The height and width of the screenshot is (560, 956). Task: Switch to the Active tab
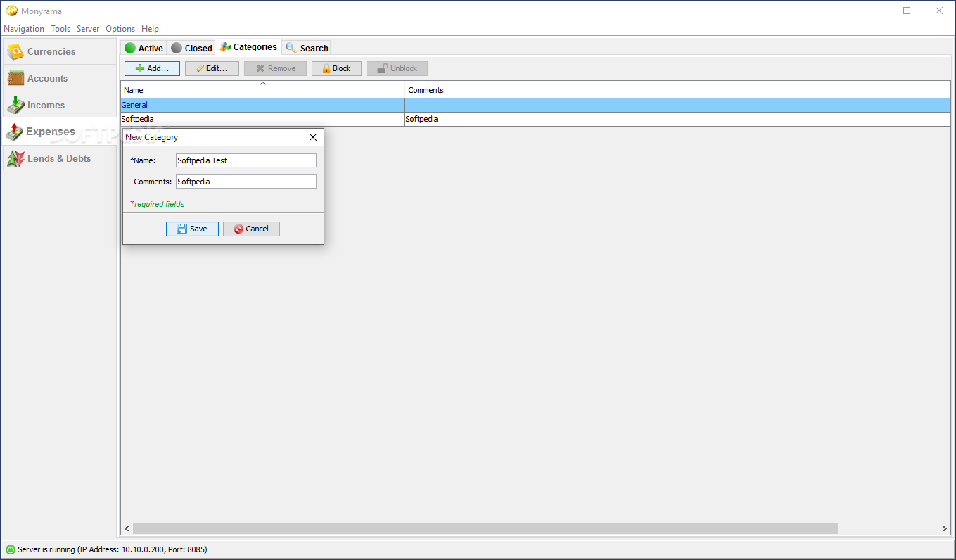(x=144, y=48)
